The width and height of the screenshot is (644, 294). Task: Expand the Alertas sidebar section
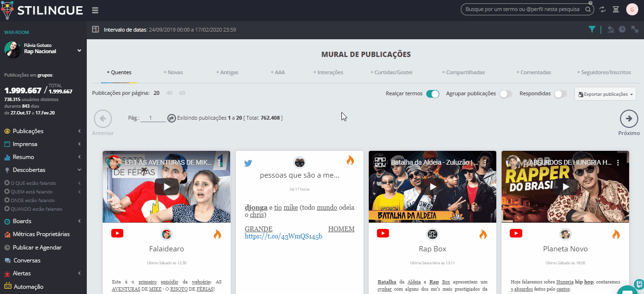43,273
